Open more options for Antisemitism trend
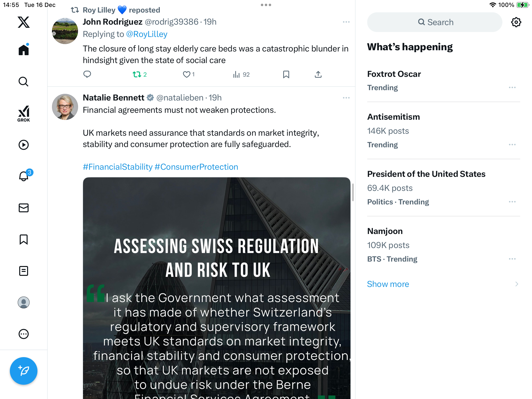Image resolution: width=532 pixels, height=399 pixels. tap(512, 145)
